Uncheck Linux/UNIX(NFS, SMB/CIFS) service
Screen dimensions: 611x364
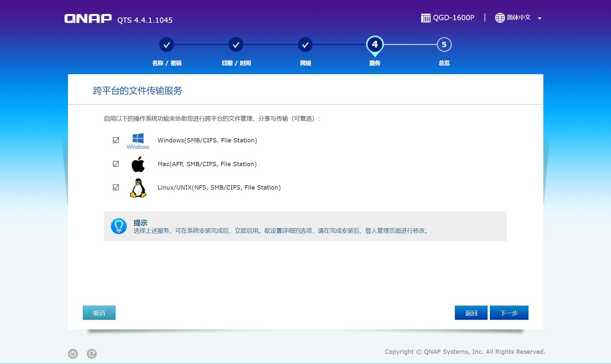pyautogui.click(x=115, y=187)
